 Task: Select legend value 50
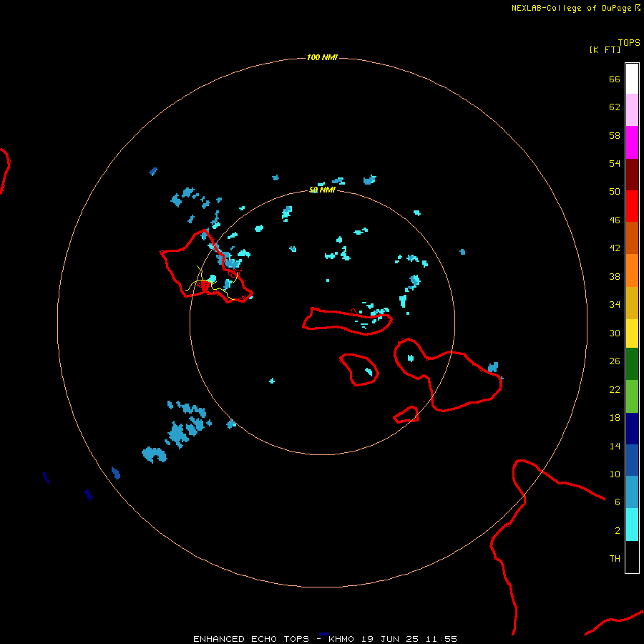point(615,192)
